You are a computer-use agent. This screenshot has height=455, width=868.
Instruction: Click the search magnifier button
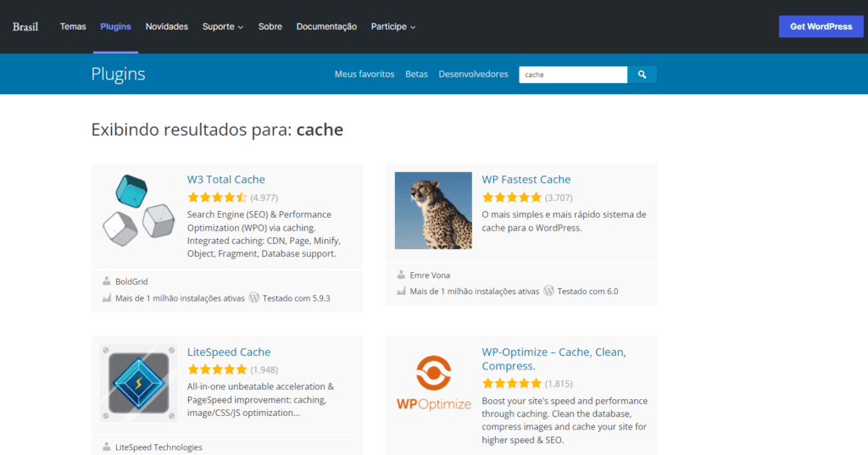[643, 75]
